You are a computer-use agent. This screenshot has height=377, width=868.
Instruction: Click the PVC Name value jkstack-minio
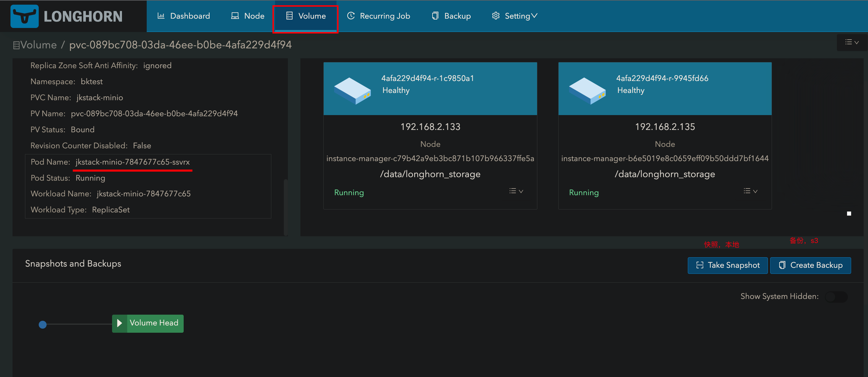100,98
